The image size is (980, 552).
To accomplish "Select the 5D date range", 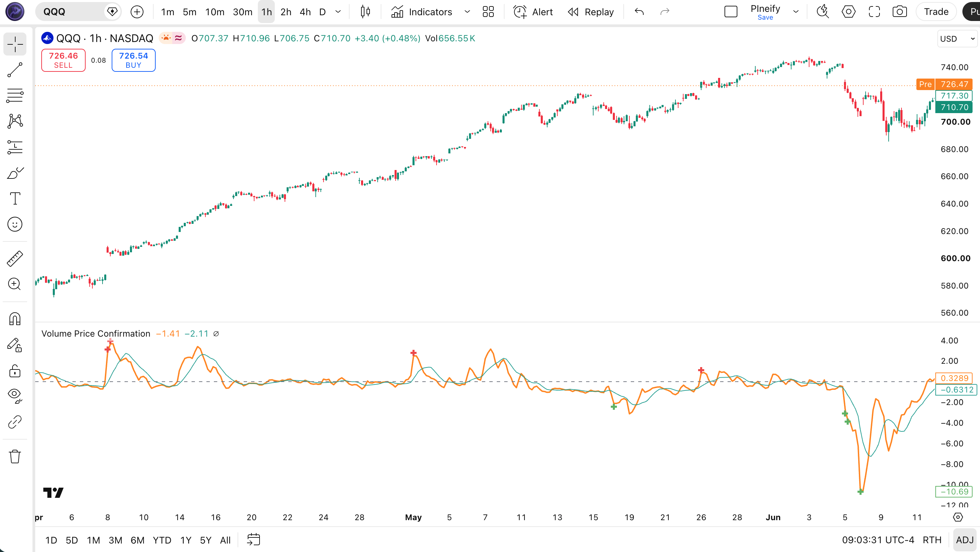I will pos(71,540).
